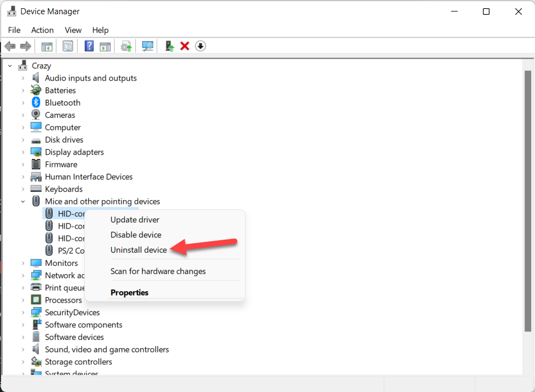Expand Sound, video and game controllers
This screenshot has width=535, height=392.
[23, 350]
